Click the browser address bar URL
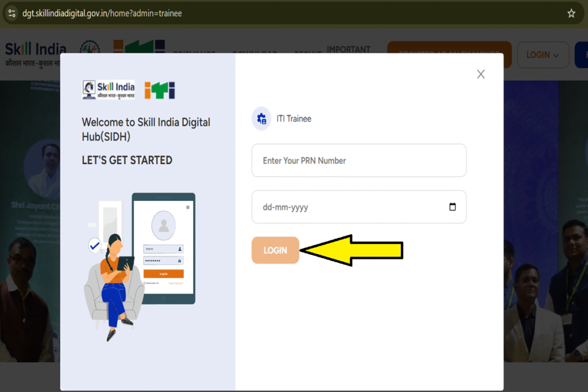The image size is (588, 392). pyautogui.click(x=102, y=13)
